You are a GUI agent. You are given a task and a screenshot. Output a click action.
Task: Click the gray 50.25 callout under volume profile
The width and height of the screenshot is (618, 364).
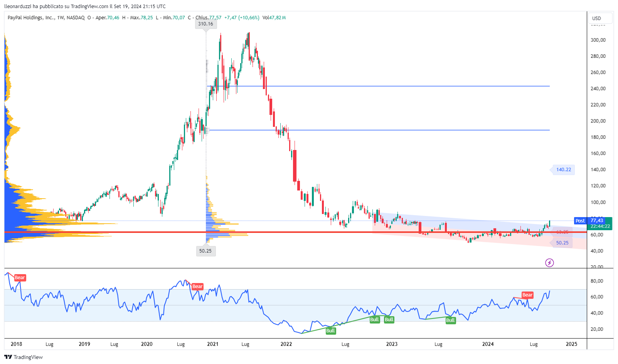click(x=205, y=251)
